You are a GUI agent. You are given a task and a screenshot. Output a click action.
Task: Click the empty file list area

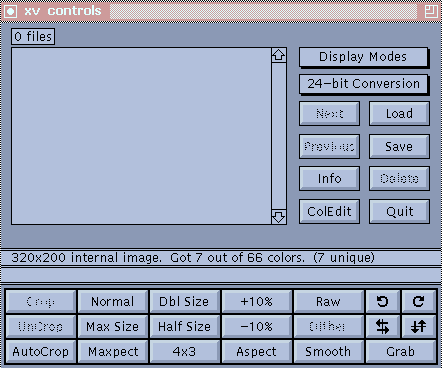141,136
